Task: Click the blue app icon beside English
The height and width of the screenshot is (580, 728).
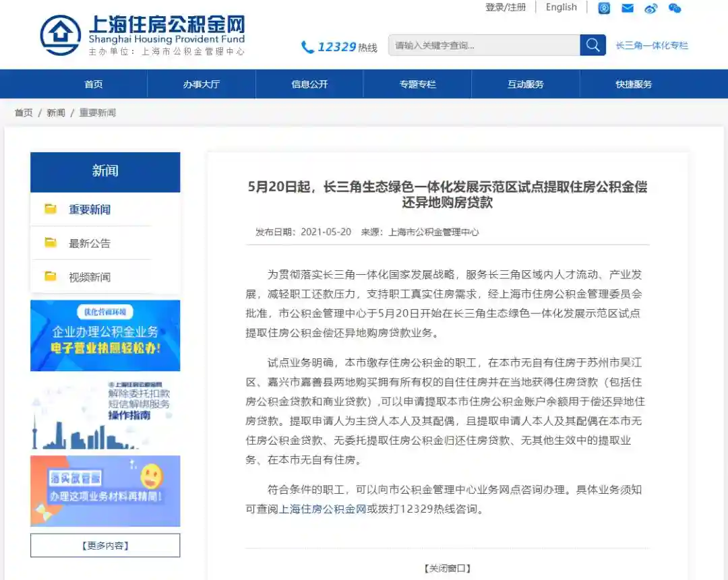Action: tap(605, 8)
